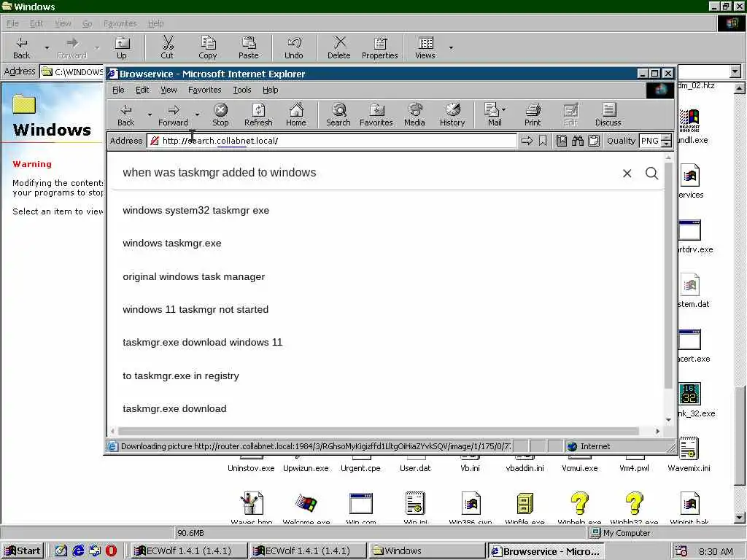Screen dimensions: 747x560
Task: Click the Go arrow beside the address bar
Action: tap(527, 141)
